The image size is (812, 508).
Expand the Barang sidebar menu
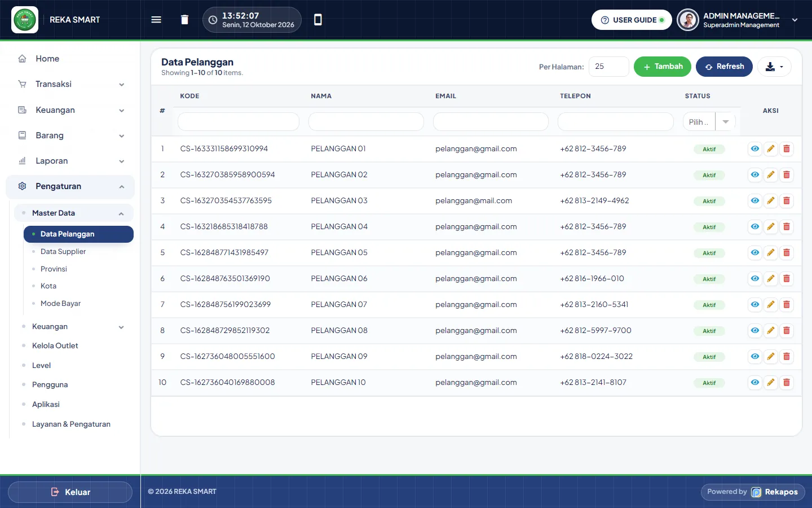(x=70, y=135)
